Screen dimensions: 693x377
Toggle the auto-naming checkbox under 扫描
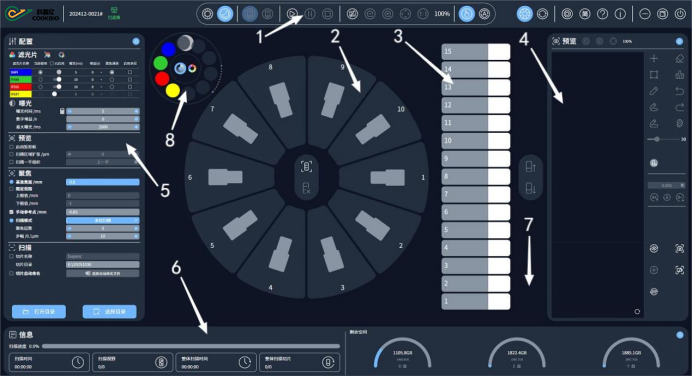(x=11, y=274)
